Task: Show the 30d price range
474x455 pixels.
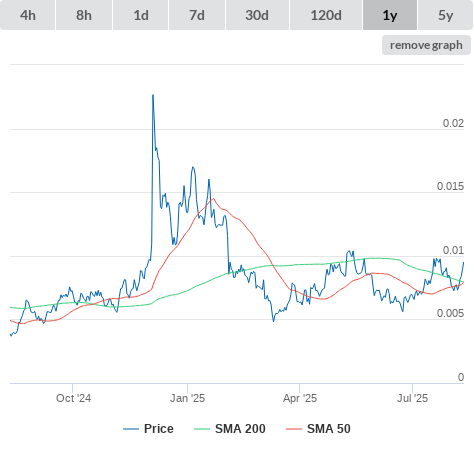Action: (257, 15)
